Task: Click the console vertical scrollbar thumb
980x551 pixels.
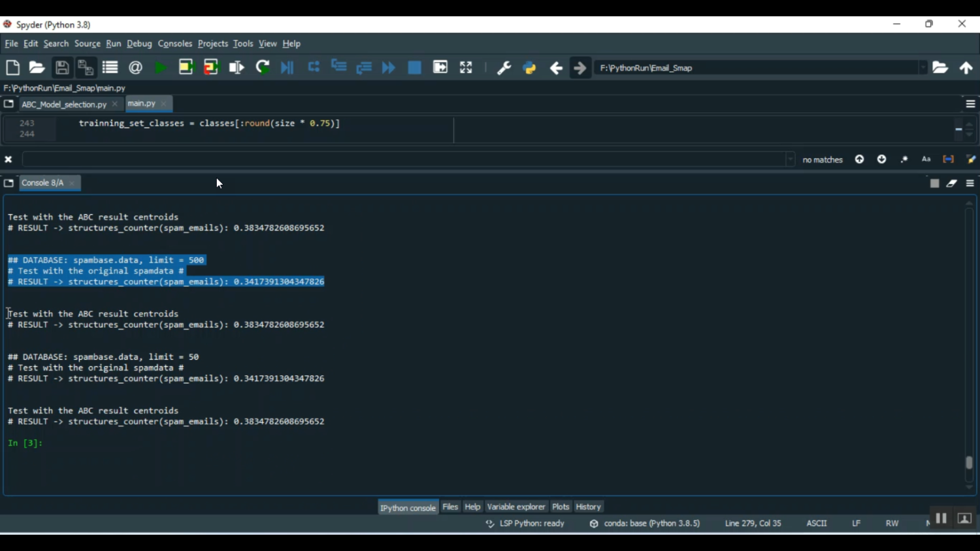Action: pyautogui.click(x=969, y=462)
